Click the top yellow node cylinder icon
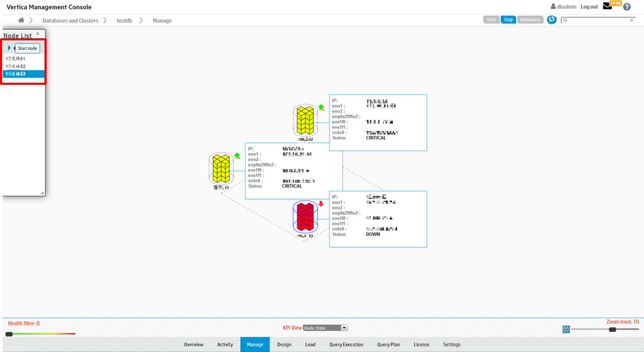The height and width of the screenshot is (352, 644). click(305, 120)
